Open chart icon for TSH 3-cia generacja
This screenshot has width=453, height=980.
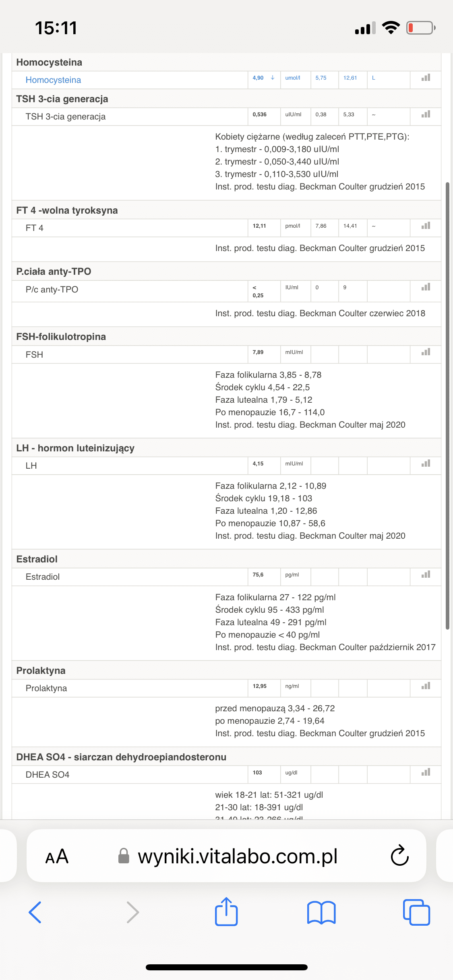[426, 114]
